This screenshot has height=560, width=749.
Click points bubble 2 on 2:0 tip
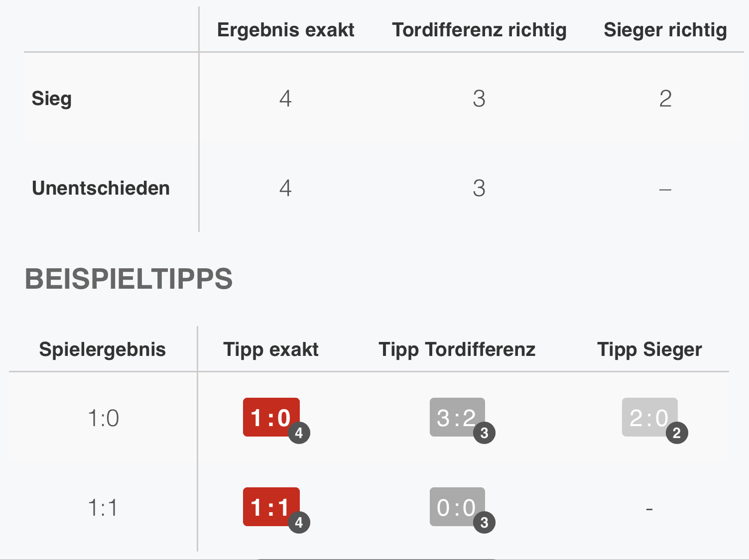[x=677, y=433]
